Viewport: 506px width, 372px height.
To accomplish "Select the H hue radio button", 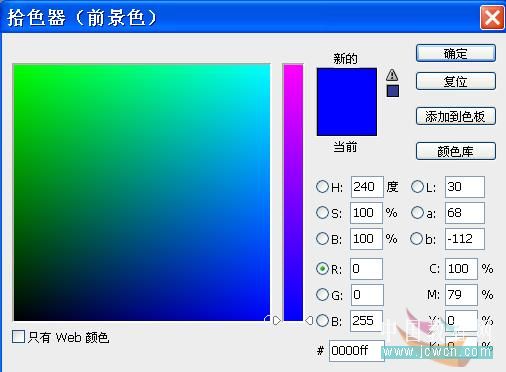I will (322, 187).
